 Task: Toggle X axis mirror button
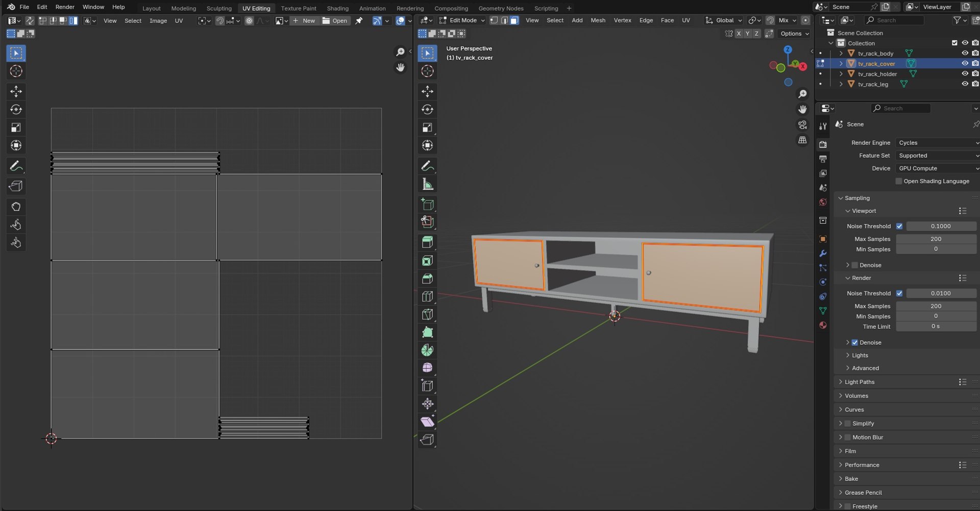[x=739, y=34]
